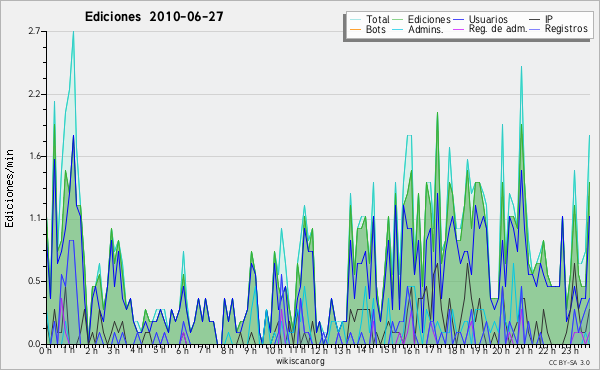
Task: Click the 3 h x-axis label
Action: 113,350
